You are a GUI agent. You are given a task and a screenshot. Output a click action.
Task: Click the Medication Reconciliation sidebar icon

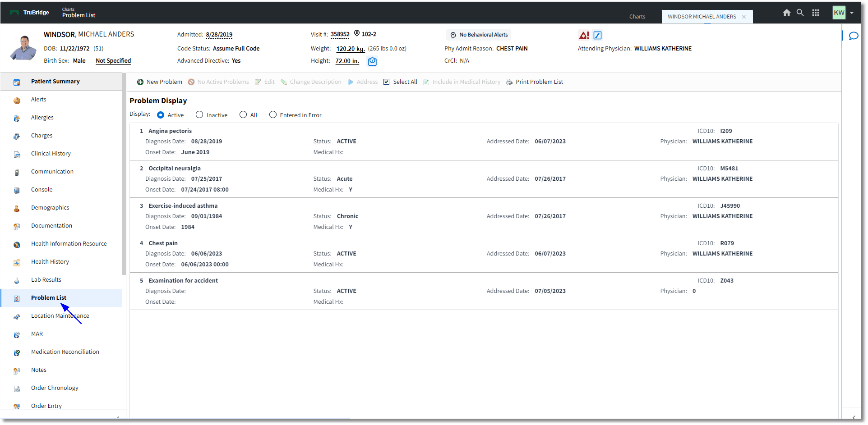[17, 353]
